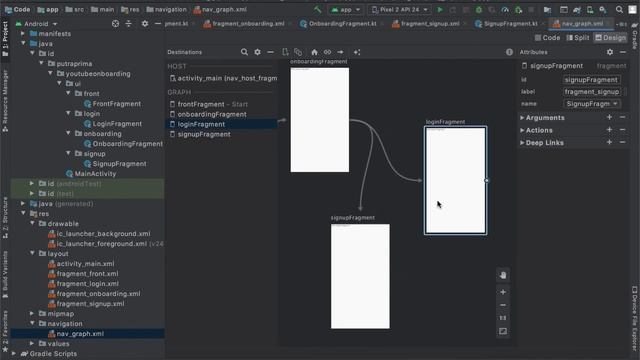Add an argument with Arguments plus button
Viewport: 640px width, 360px height.
(609, 118)
